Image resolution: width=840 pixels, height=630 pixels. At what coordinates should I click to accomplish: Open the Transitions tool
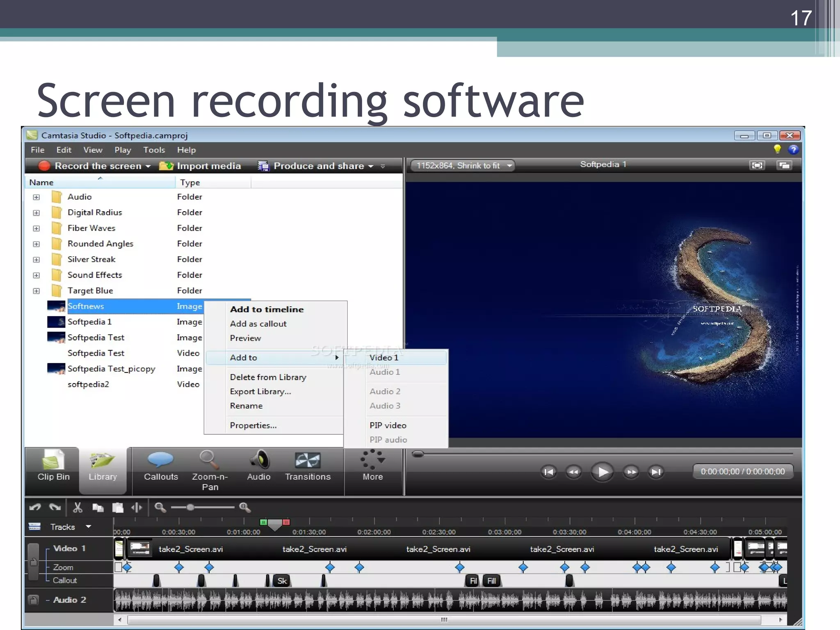308,466
